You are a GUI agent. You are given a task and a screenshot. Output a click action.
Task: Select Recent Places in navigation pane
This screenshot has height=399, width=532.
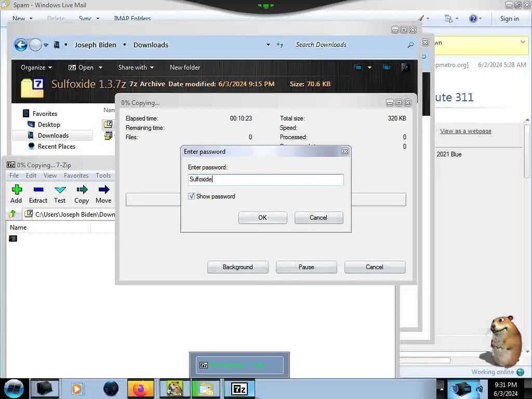pos(56,146)
